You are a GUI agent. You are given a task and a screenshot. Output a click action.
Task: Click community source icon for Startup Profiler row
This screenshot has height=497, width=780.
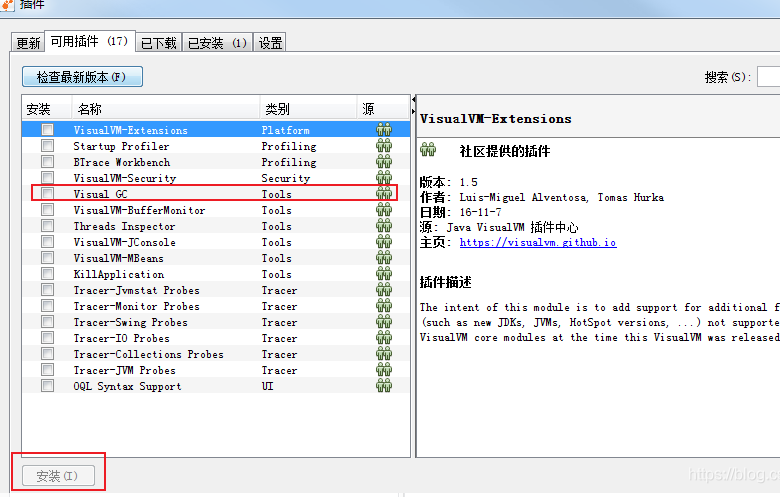coord(384,146)
